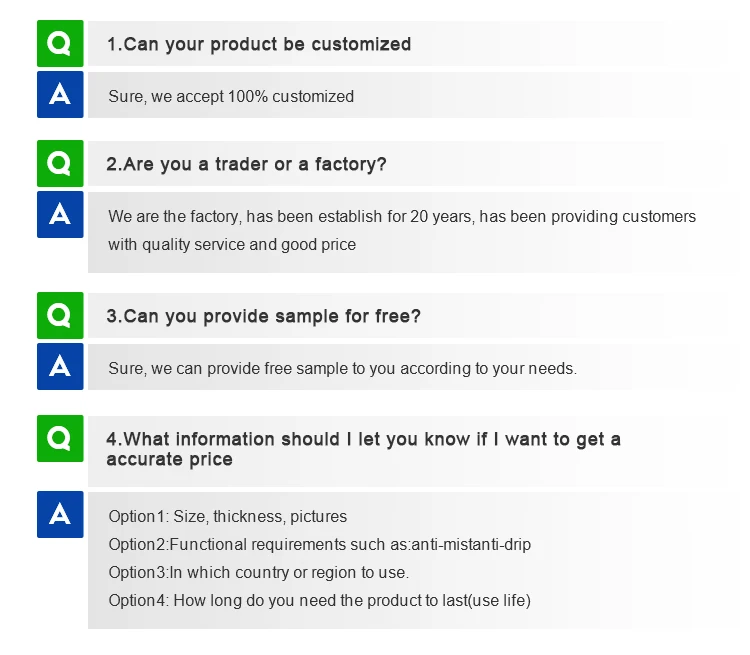Select question "Can your product be customized"
The image size is (750, 655).
tap(259, 44)
